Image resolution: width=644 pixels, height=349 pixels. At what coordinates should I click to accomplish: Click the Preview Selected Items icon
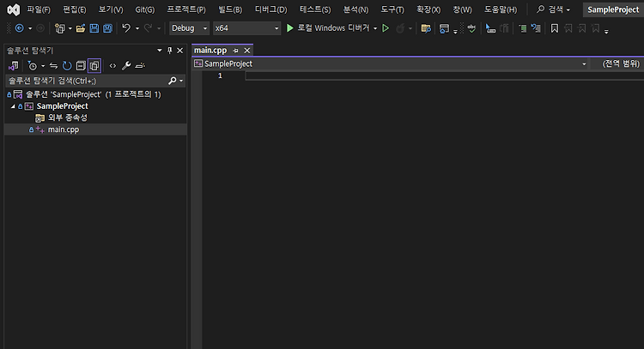tap(140, 66)
